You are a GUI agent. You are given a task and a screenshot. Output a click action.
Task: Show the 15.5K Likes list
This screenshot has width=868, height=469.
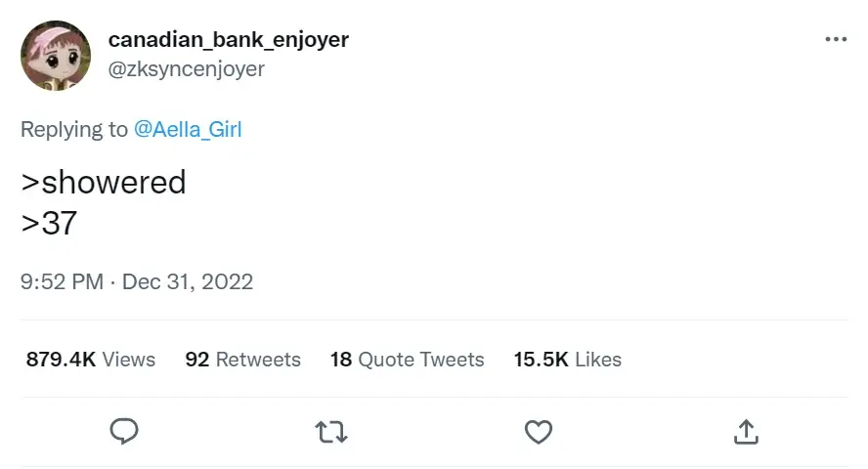click(568, 360)
